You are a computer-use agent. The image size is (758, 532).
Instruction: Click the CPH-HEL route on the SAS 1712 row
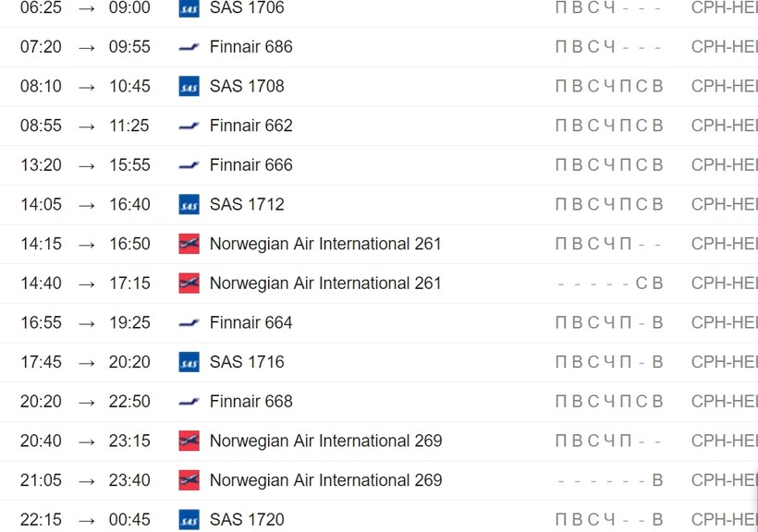point(724,204)
